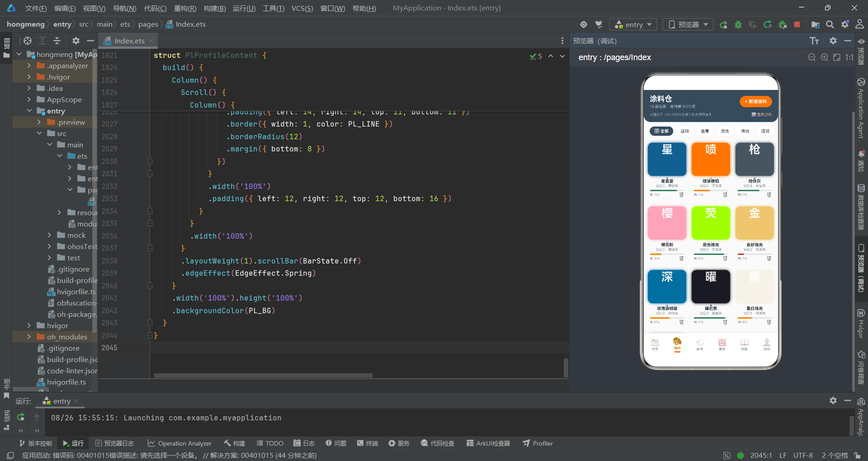Select the 金属 filter chip in preview
This screenshot has width=868, height=461.
[x=705, y=131]
